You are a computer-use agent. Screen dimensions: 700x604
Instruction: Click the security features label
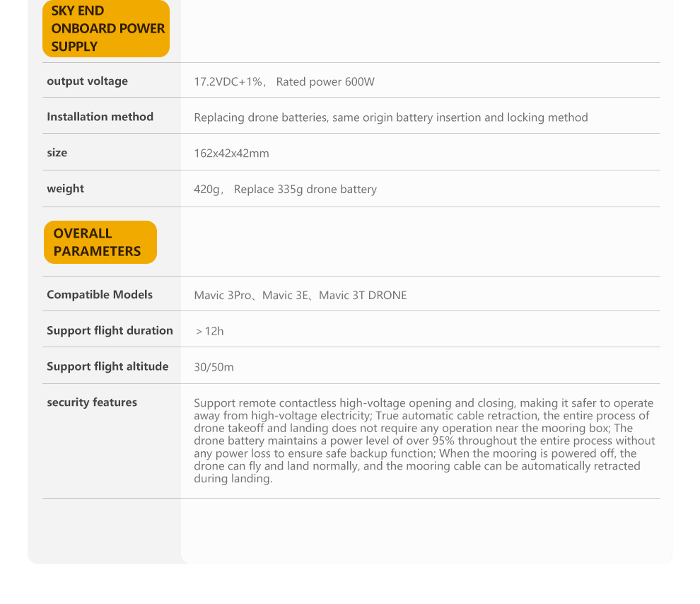tap(92, 402)
